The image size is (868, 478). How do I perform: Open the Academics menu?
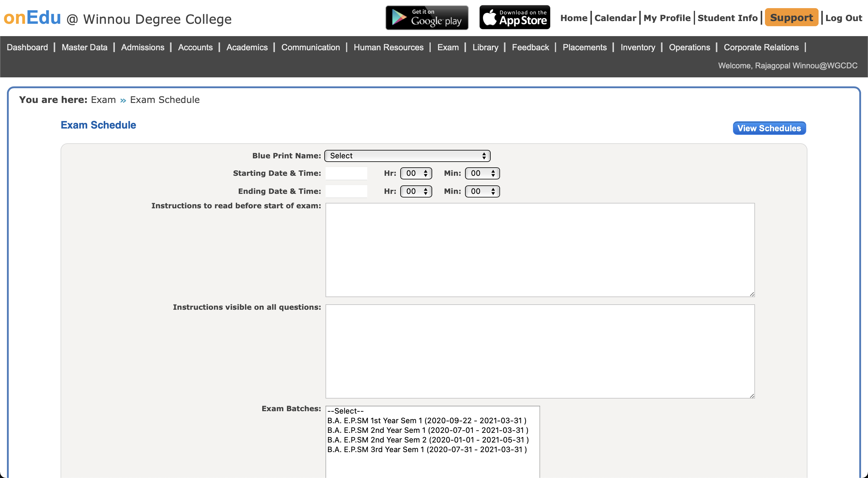pyautogui.click(x=247, y=48)
